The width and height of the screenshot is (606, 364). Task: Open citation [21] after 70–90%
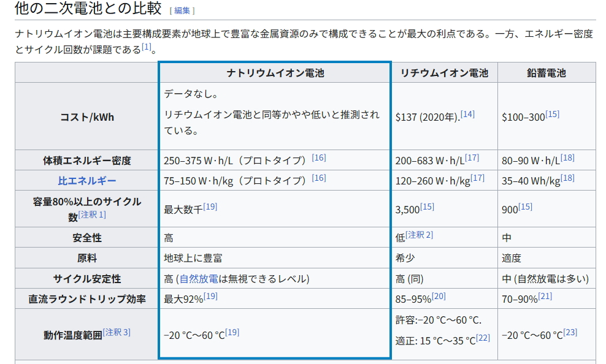pyautogui.click(x=545, y=296)
